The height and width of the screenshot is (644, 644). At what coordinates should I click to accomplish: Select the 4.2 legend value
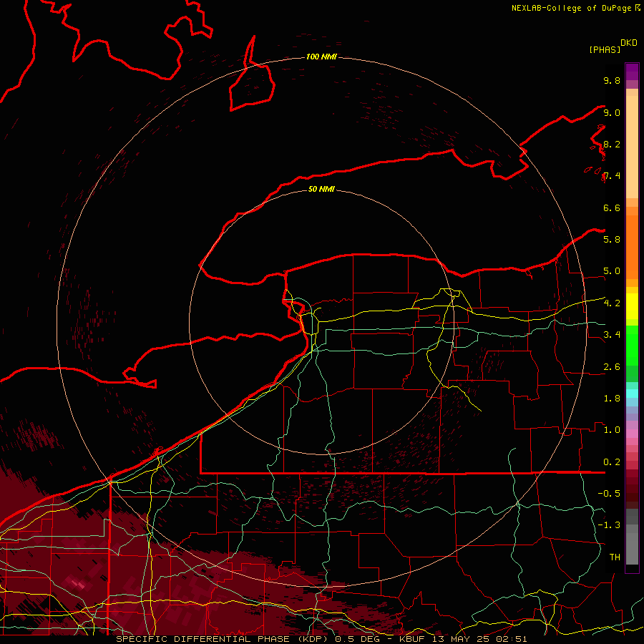pyautogui.click(x=612, y=303)
